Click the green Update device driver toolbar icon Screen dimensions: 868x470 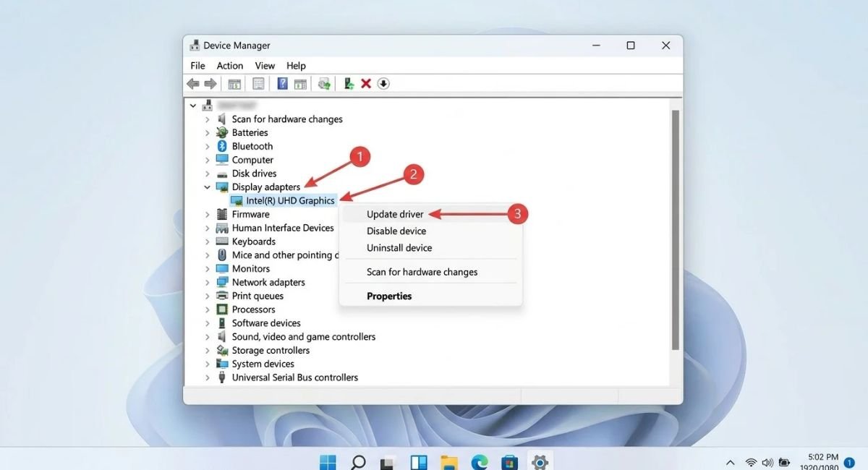tap(349, 84)
